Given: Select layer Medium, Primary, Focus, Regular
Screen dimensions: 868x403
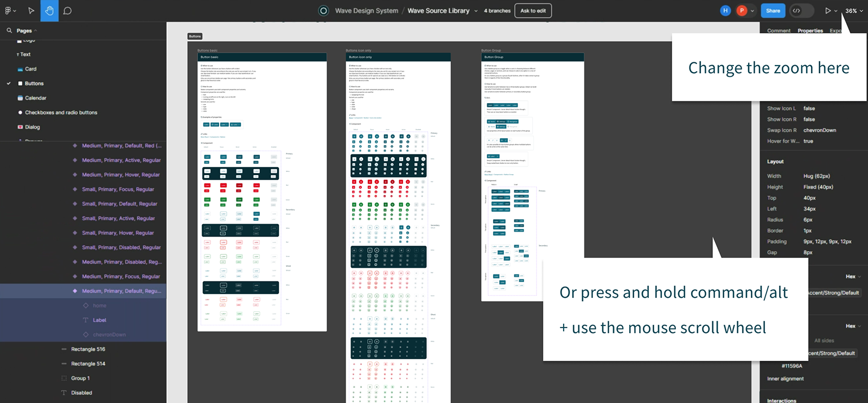Looking at the screenshot, I should (121, 277).
